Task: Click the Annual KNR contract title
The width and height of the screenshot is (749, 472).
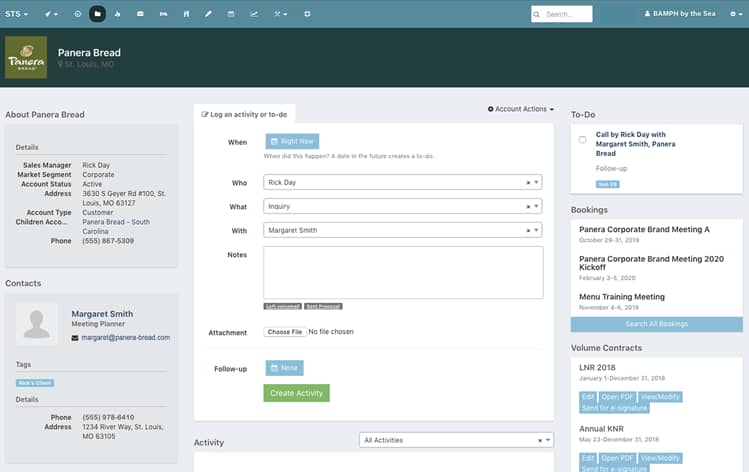Action: point(601,429)
